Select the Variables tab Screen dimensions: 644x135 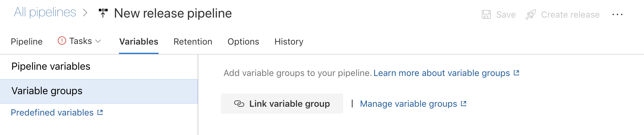tap(139, 41)
